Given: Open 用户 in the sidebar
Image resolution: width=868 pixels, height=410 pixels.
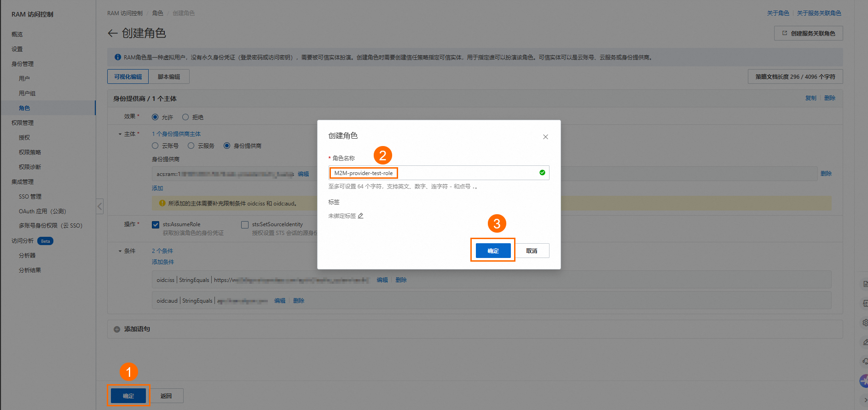Looking at the screenshot, I should click(x=24, y=79).
